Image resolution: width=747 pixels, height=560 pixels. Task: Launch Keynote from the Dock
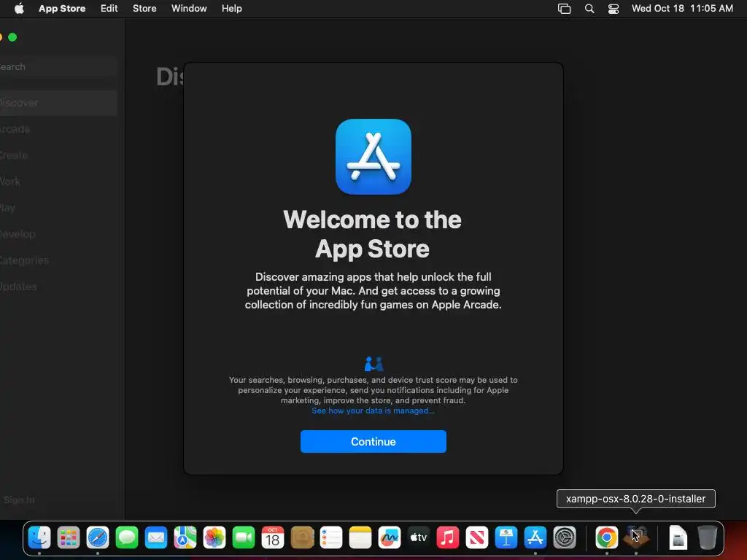point(506,538)
